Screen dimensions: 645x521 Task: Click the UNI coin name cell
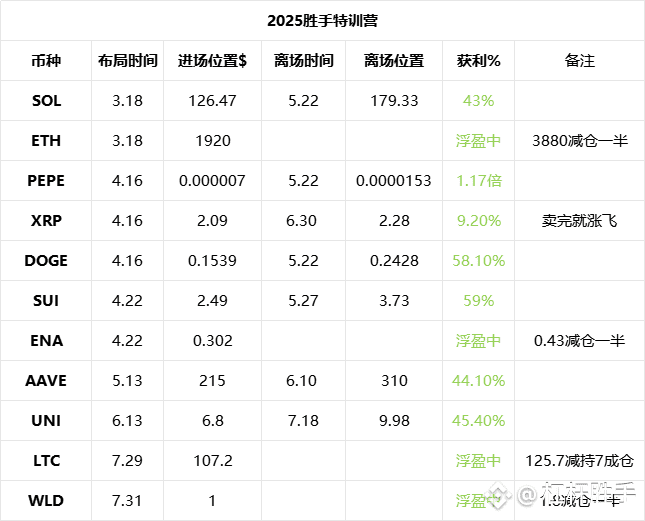46,421
